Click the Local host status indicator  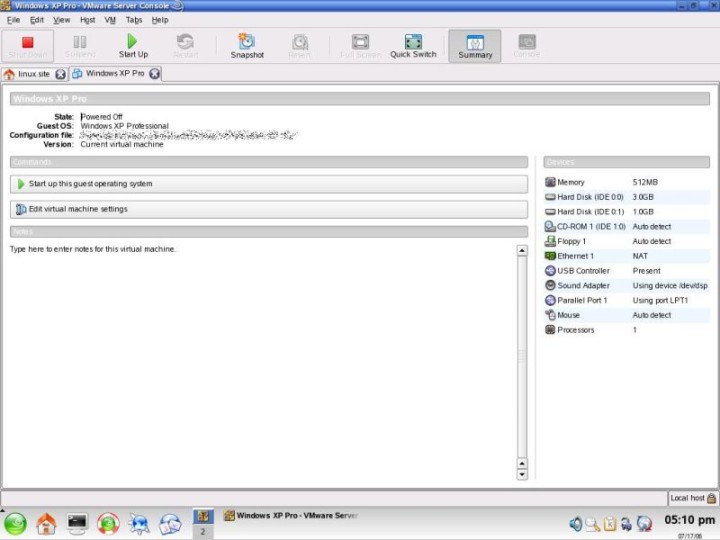(693, 498)
